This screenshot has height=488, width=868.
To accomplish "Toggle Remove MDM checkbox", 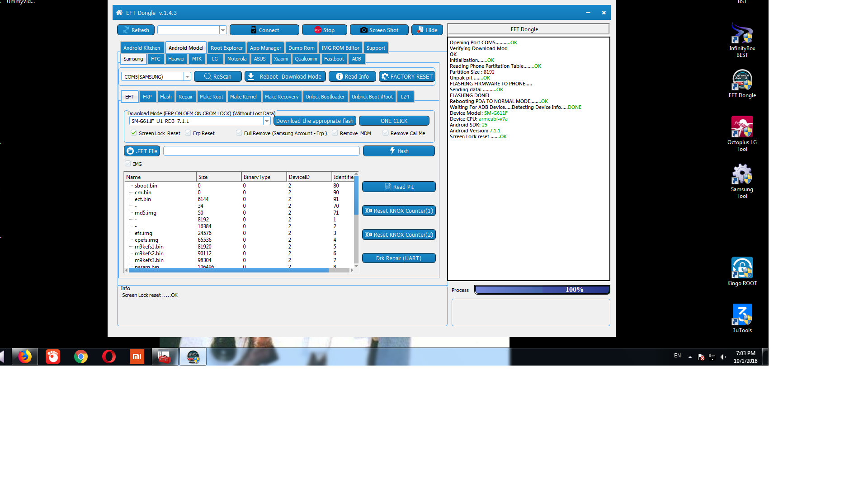I will click(335, 133).
